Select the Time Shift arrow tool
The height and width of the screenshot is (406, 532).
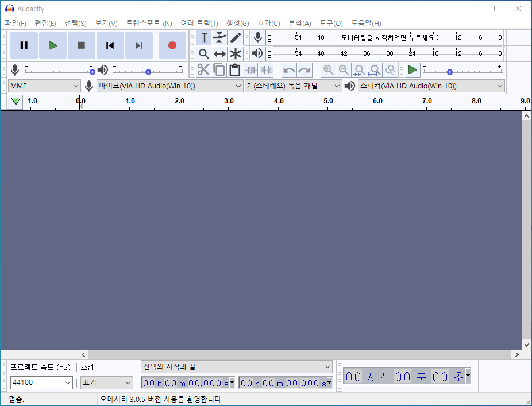tap(219, 53)
